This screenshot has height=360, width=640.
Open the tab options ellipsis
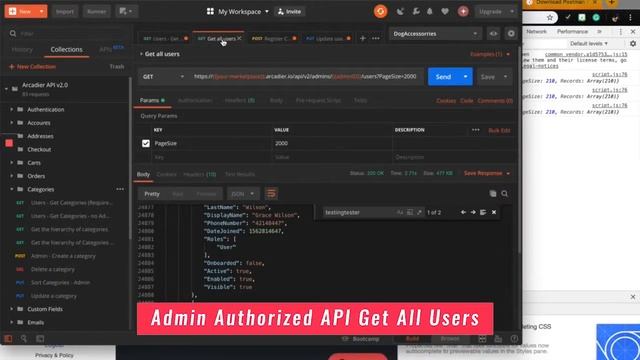click(x=376, y=38)
